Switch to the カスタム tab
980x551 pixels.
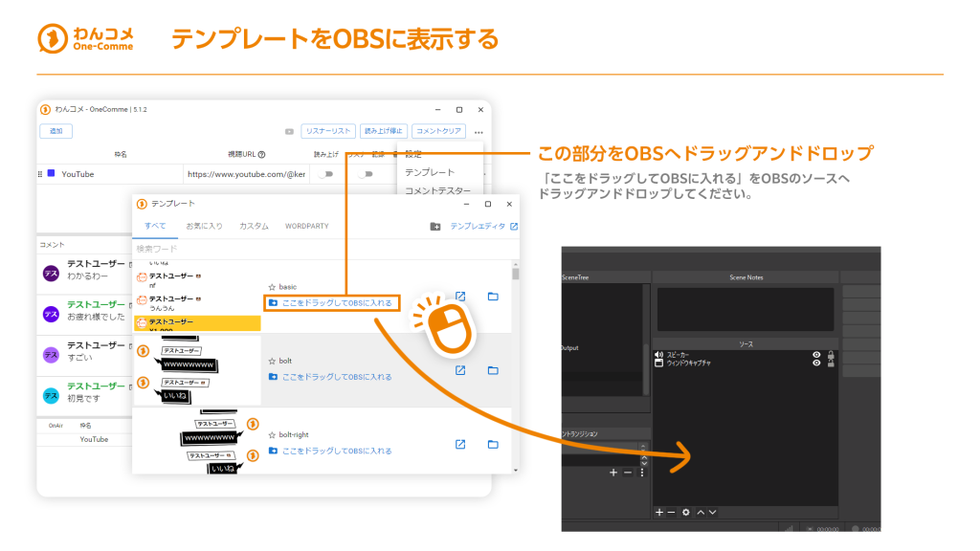(x=254, y=226)
